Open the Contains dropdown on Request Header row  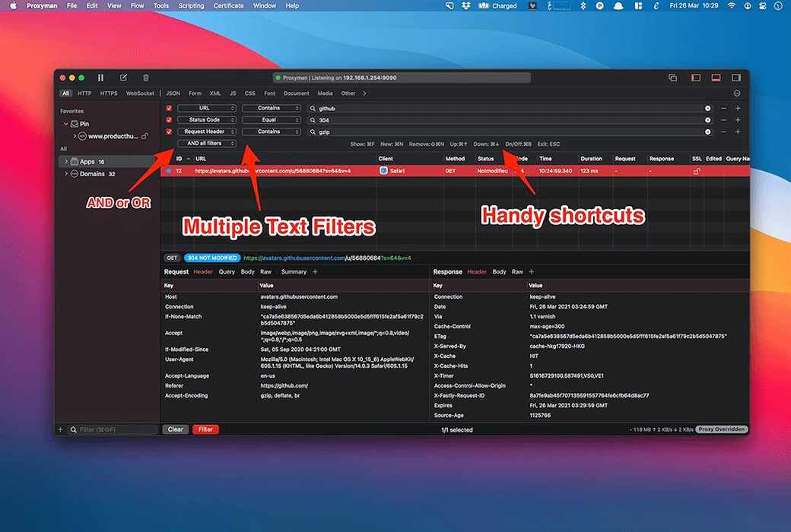[x=272, y=131]
